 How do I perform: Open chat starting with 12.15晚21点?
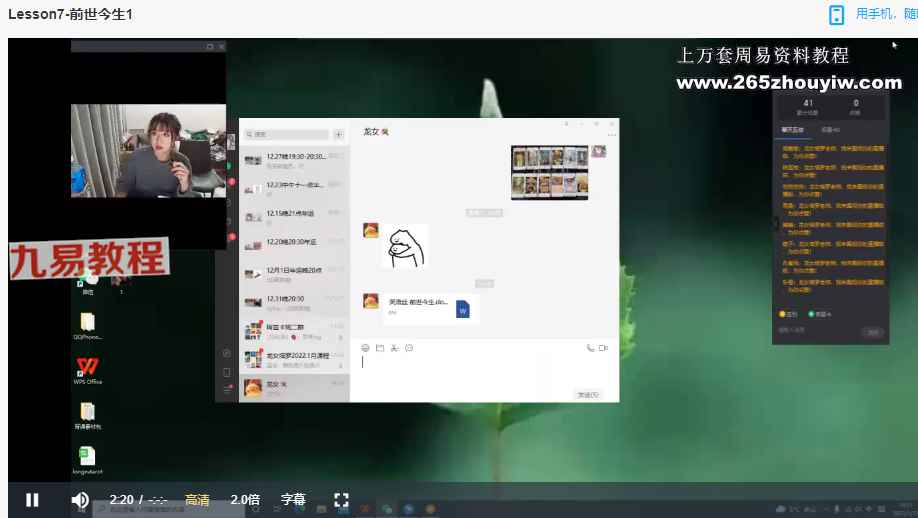294,217
